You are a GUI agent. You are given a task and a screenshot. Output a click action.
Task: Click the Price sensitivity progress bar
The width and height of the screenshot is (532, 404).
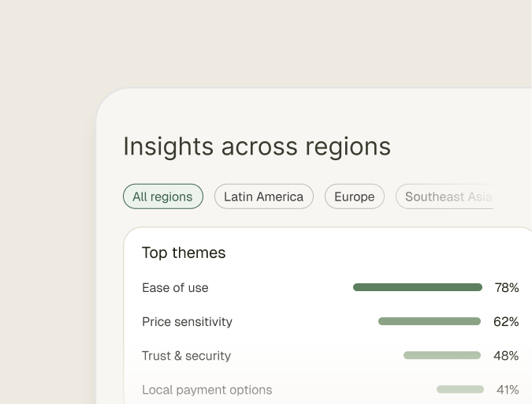[429, 322]
